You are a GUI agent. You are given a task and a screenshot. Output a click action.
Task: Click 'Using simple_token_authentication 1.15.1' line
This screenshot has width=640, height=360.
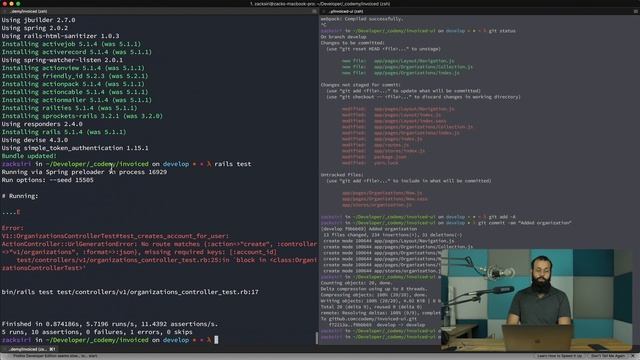click(75, 148)
